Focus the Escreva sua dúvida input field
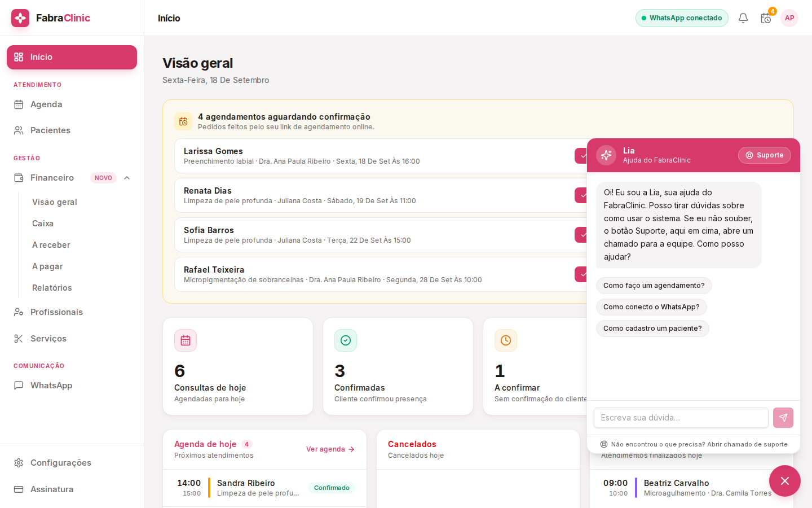 681,418
